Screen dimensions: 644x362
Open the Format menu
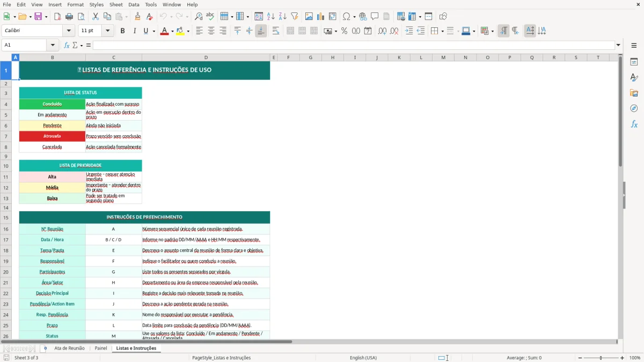click(x=75, y=4)
